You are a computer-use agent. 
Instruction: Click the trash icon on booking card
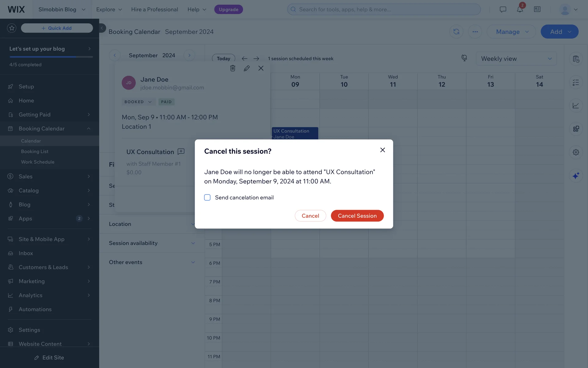(233, 68)
